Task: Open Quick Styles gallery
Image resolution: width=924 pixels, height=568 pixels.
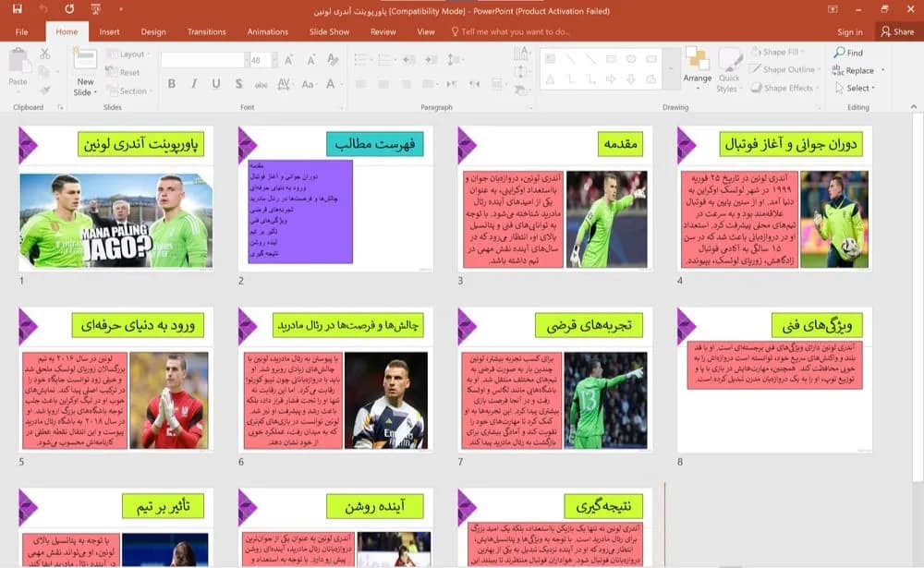Action: pos(730,71)
